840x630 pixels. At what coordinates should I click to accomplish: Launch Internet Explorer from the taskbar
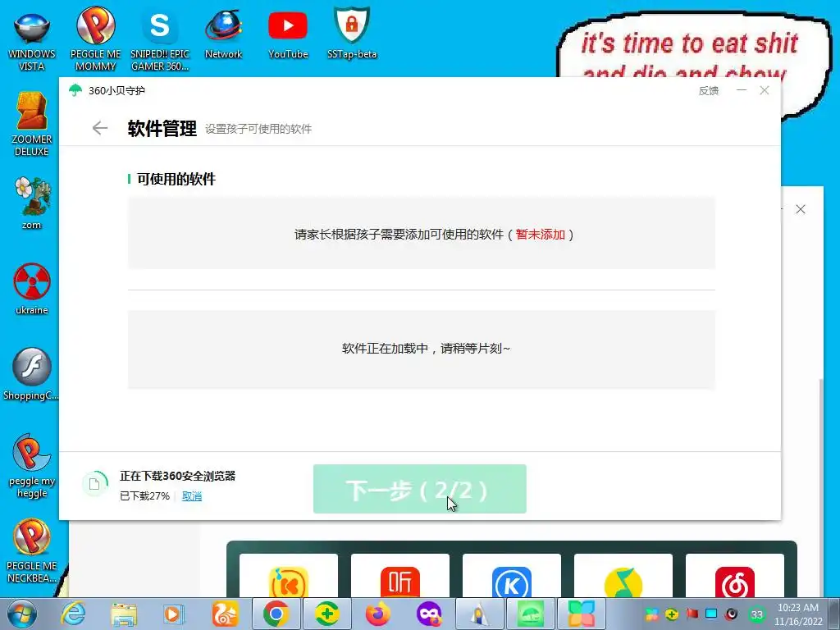click(x=73, y=614)
